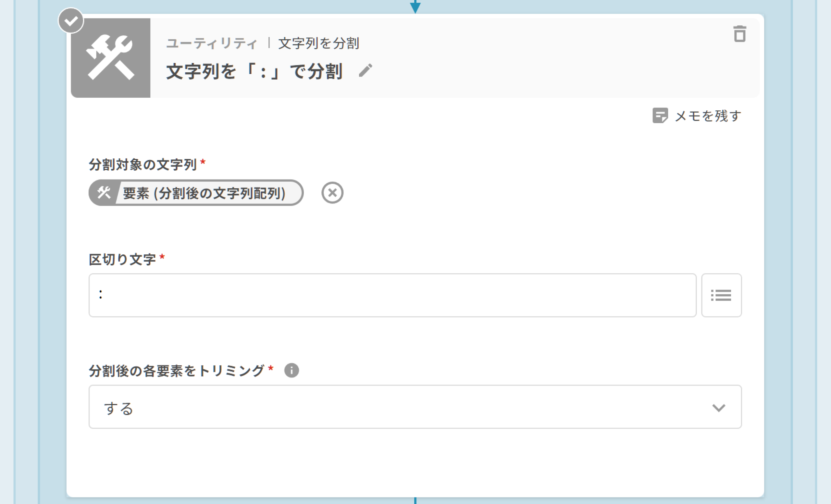The height and width of the screenshot is (504, 831).
Task: Click the large gray utility tools icon
Action: point(111,58)
